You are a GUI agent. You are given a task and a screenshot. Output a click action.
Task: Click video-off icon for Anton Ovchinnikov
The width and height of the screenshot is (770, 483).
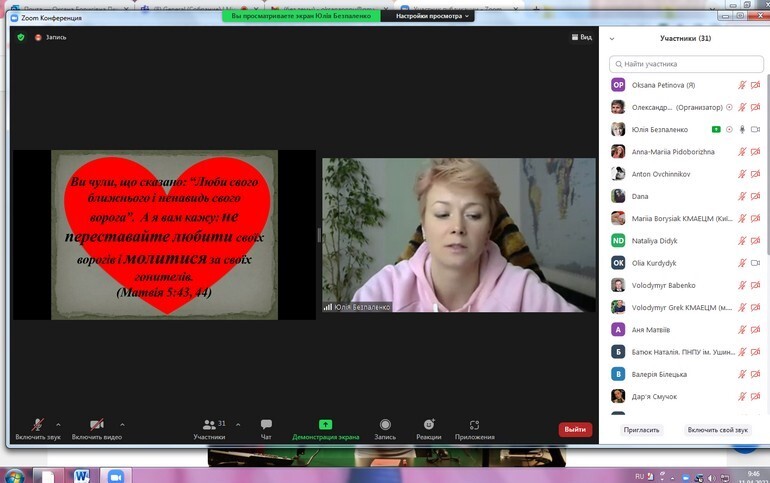(x=755, y=174)
